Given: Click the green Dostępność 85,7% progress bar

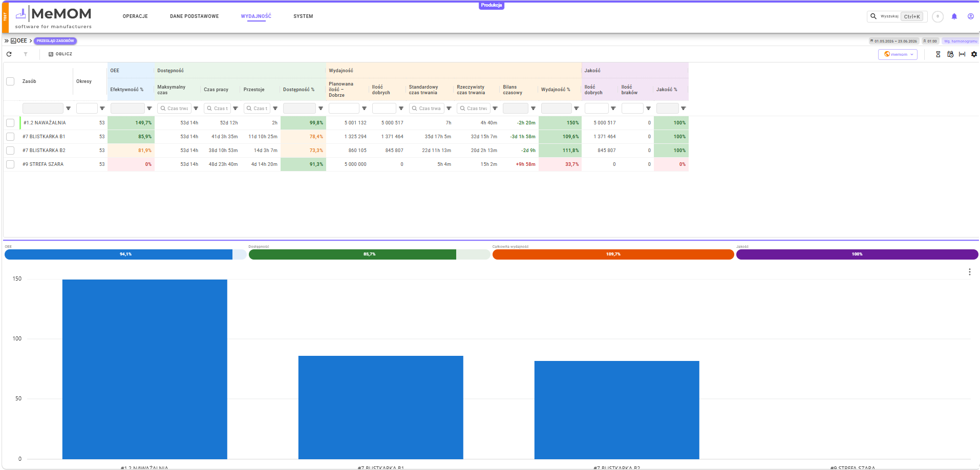Looking at the screenshot, I should [369, 254].
